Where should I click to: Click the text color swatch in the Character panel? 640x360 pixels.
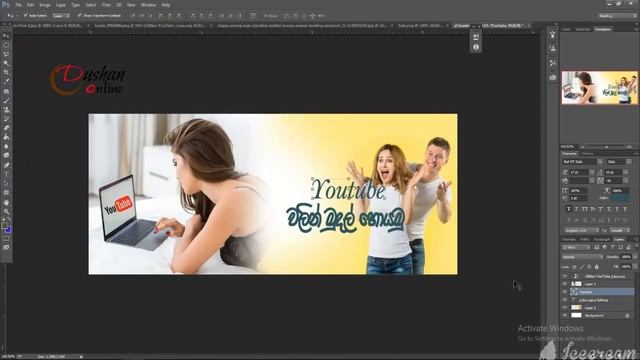(620, 198)
